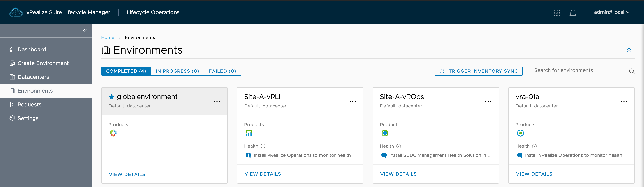The image size is (644, 187).
Task: Click the Settings gear icon
Action: point(12,118)
